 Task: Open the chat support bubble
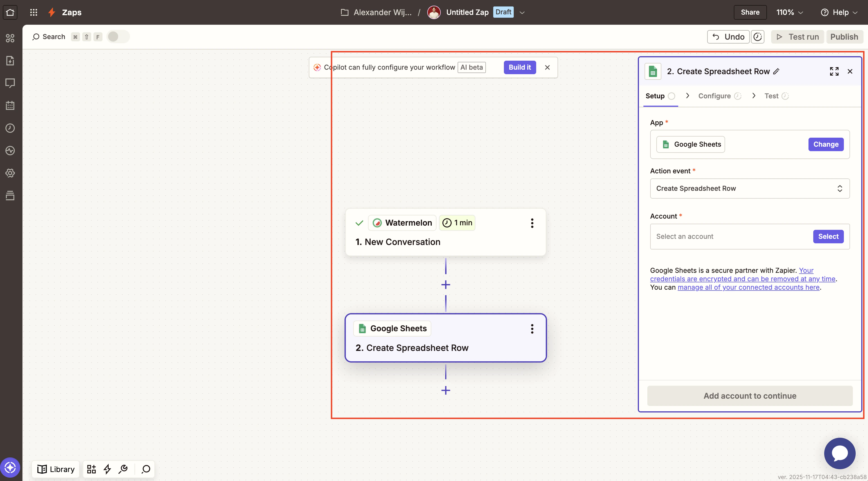click(840, 453)
